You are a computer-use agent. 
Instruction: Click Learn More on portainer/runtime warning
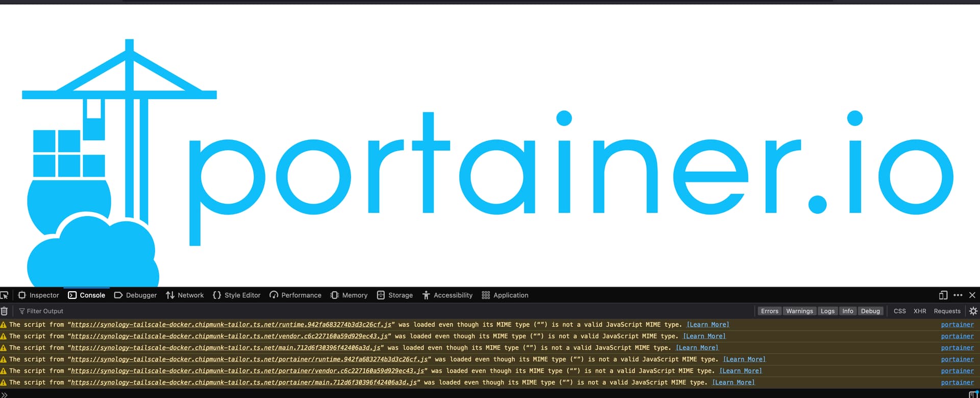click(744, 359)
